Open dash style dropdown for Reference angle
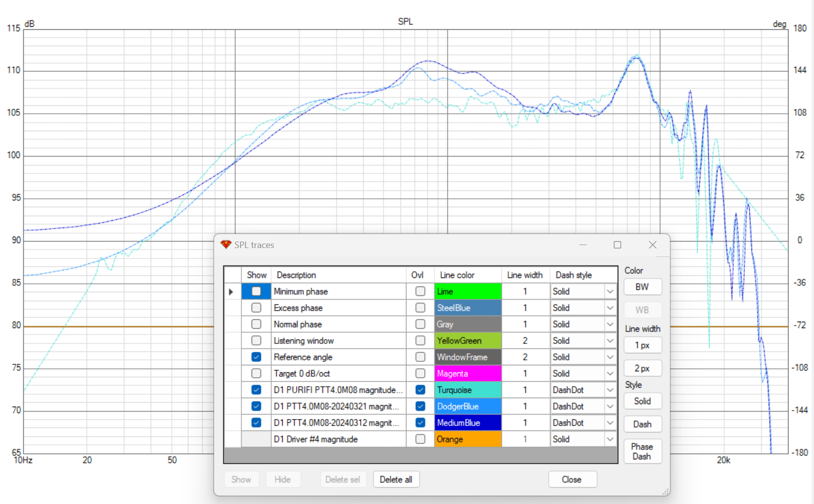This screenshot has height=504, width=814. point(610,357)
